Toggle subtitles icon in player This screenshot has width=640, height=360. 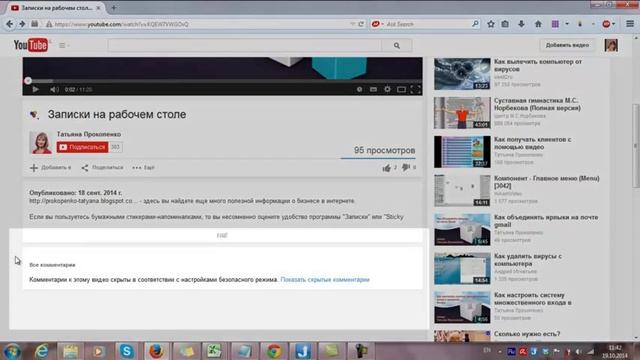373,89
